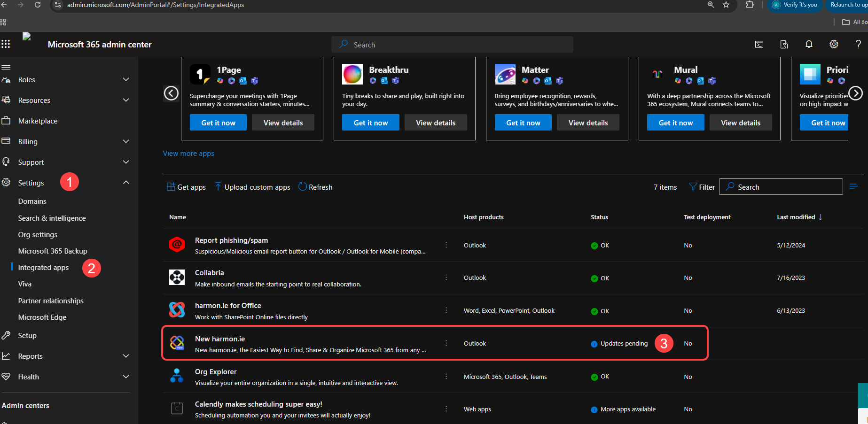Image resolution: width=868 pixels, height=424 pixels.
Task: Open the Collabria app name
Action: tap(209, 272)
